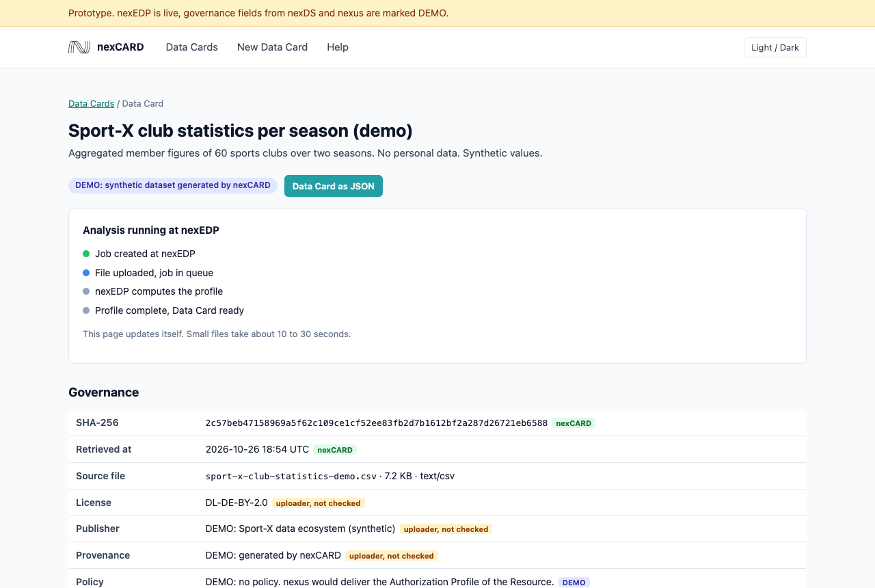Download Data Card as JSON
Viewport: 875px width, 588px height.
334,186
